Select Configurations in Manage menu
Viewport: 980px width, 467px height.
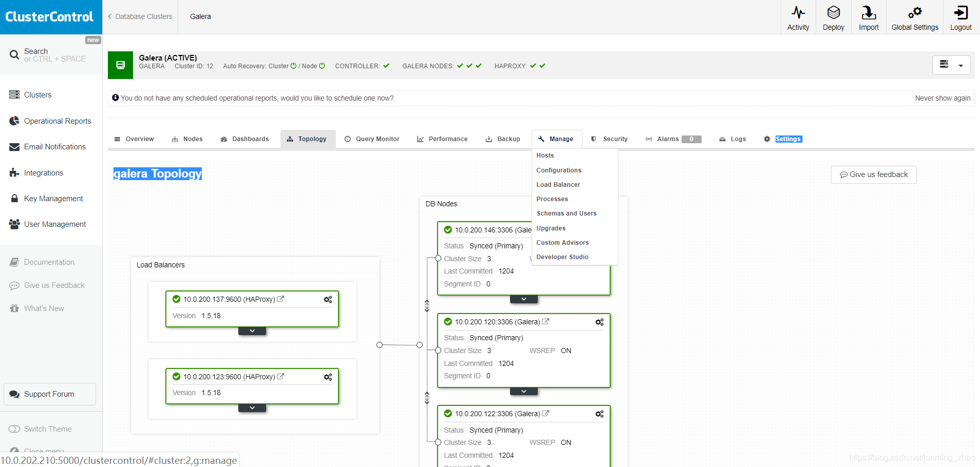[559, 170]
